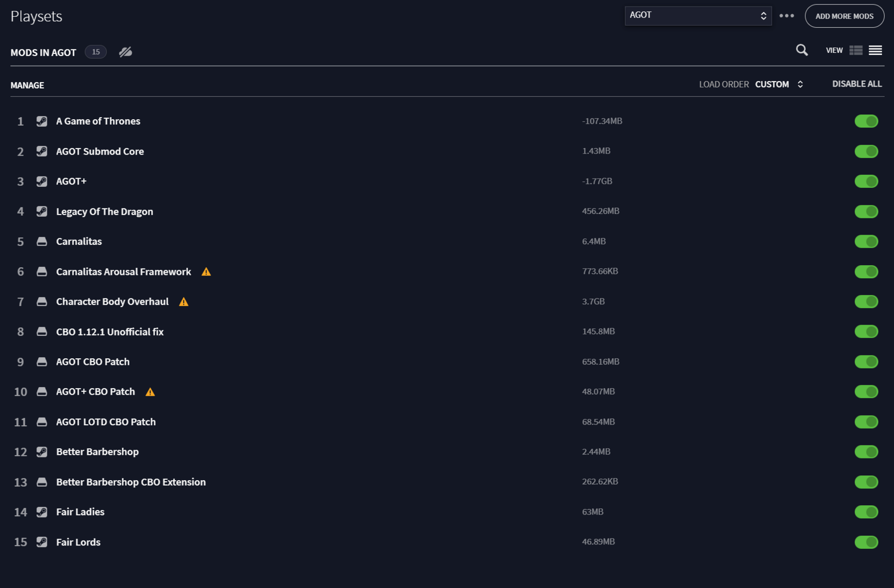Turn off Character Body Overhaul
The height and width of the screenshot is (588, 894).
click(x=866, y=302)
